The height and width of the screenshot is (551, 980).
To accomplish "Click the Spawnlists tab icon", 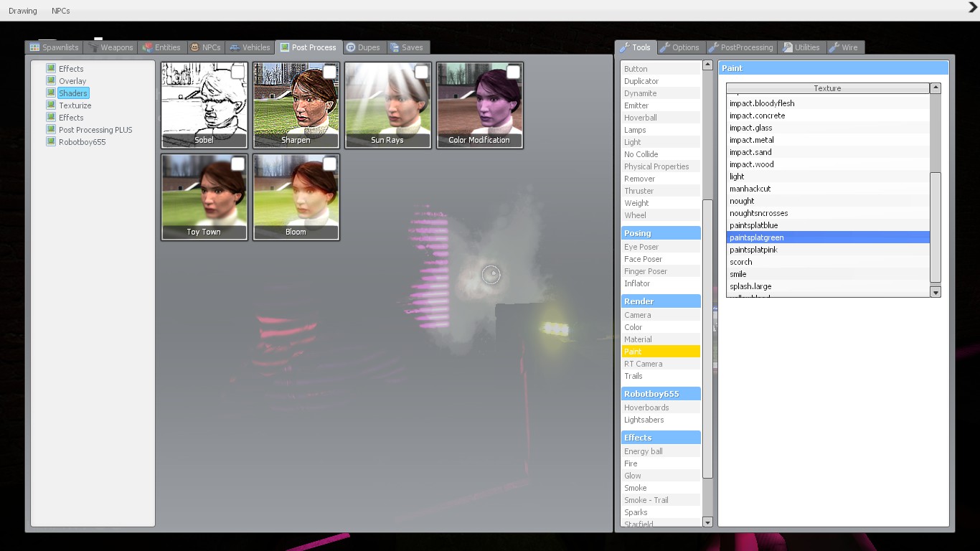I will pos(34,47).
